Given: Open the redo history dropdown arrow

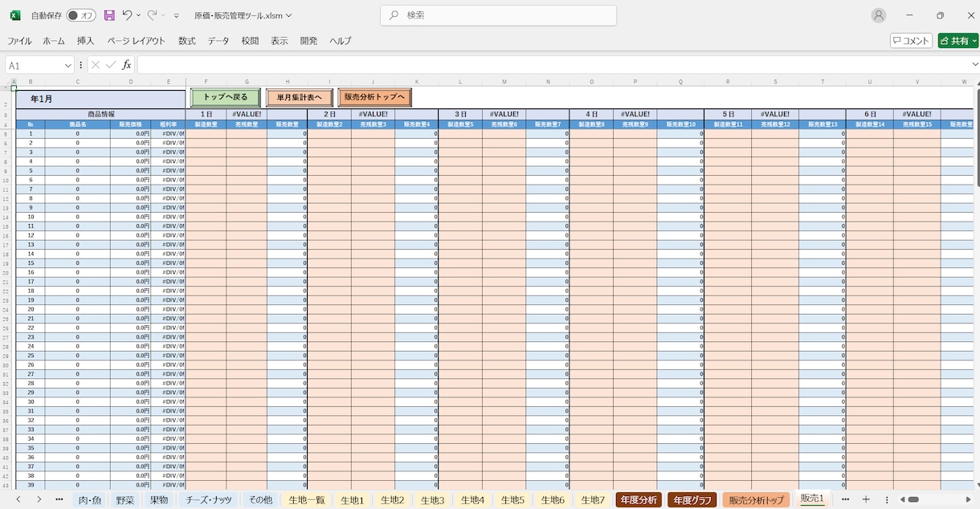Looking at the screenshot, I should pos(163,15).
